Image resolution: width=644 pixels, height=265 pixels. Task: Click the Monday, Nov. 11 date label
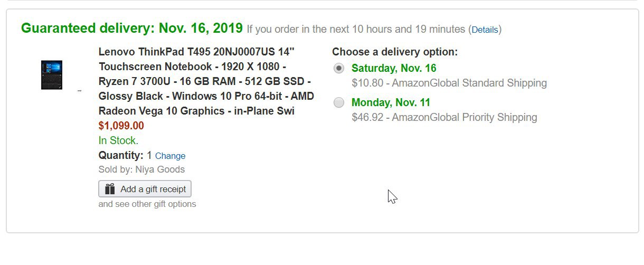coord(391,102)
